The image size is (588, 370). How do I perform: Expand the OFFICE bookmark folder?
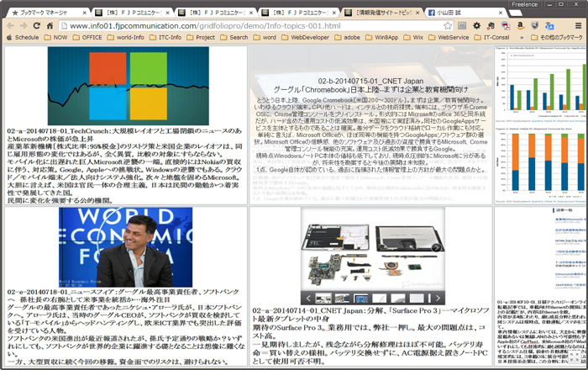point(87,37)
